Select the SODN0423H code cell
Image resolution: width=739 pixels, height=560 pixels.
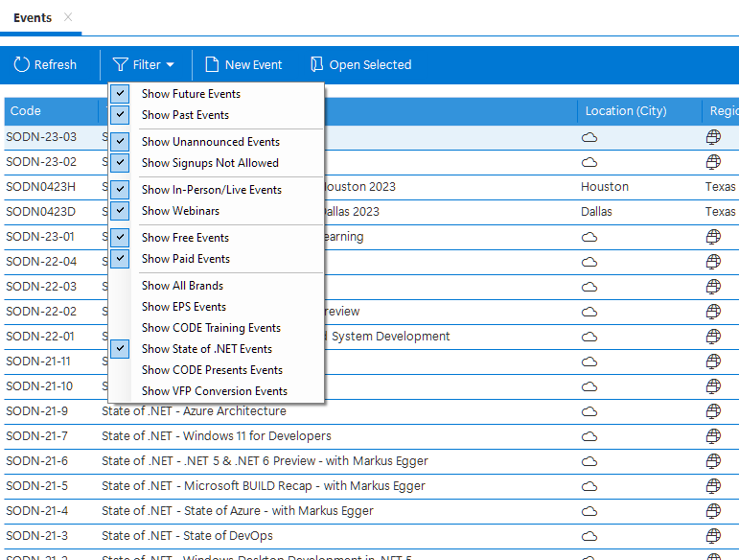40,187
